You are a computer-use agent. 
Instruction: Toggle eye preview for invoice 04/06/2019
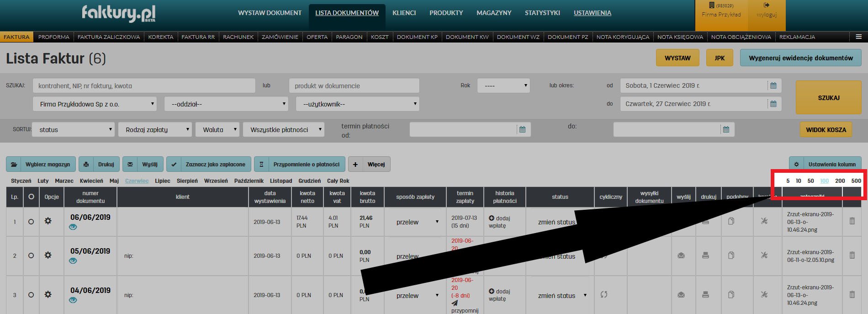coord(73,300)
